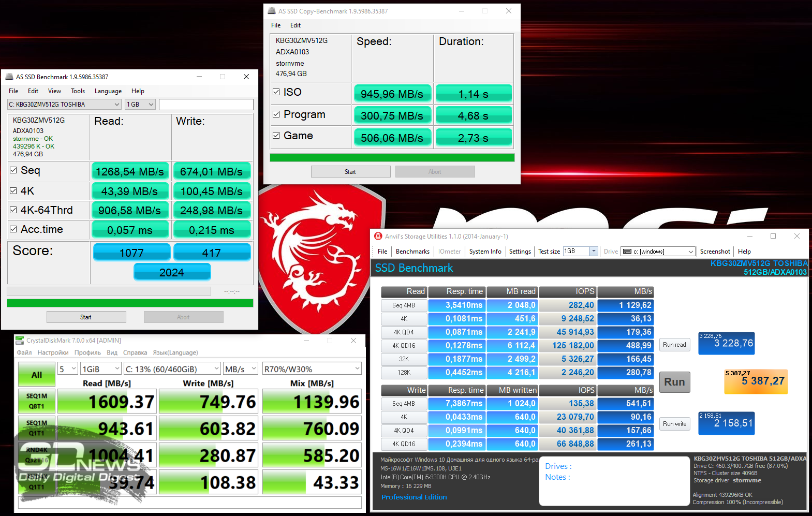Viewport: 812px width, 516px height.
Task: Click the green All button in CrystalDiskMark
Action: coord(36,374)
